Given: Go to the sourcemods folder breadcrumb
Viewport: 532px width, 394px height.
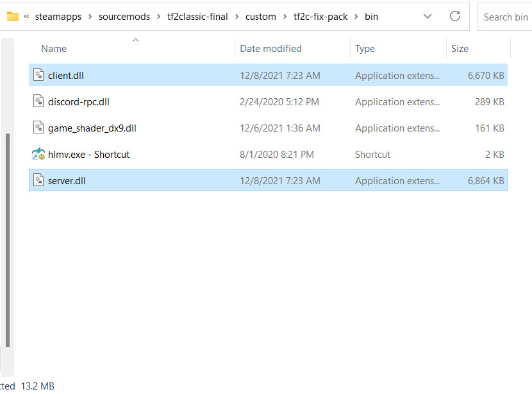Looking at the screenshot, I should 124,17.
